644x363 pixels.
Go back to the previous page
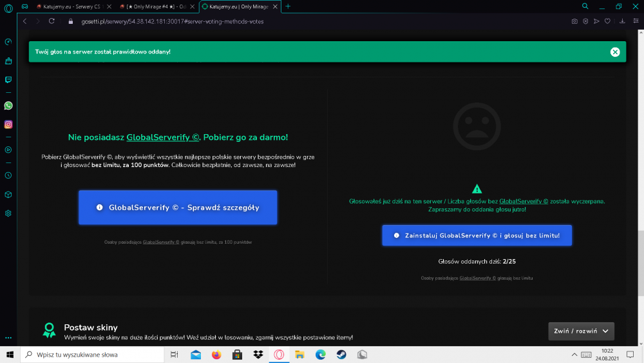24,21
